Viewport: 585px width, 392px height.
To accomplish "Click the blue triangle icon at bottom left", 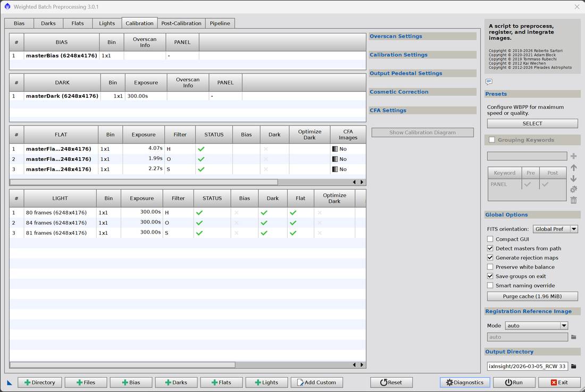I will [10, 382].
